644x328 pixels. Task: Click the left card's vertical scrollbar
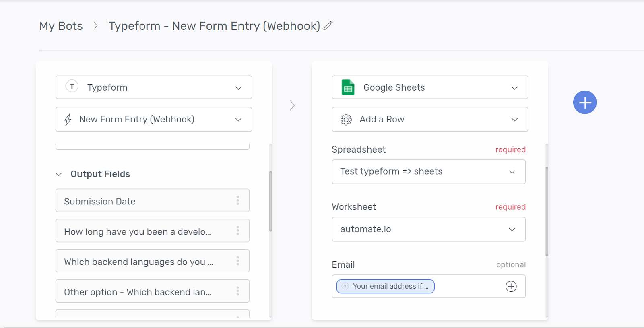[x=271, y=201]
